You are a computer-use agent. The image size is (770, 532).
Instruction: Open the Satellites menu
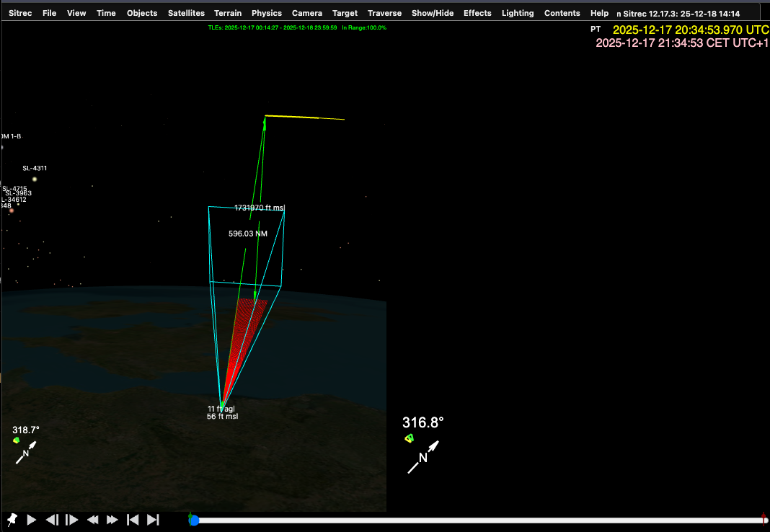186,13
